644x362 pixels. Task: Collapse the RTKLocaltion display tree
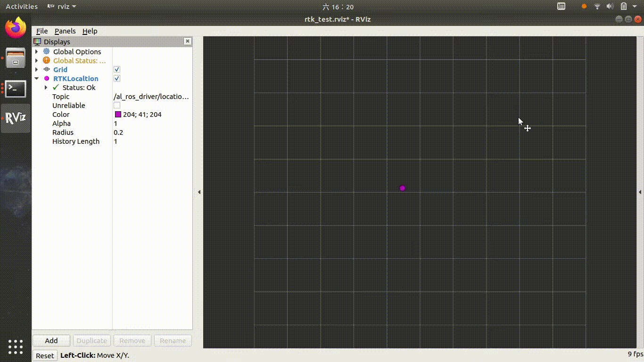point(37,79)
